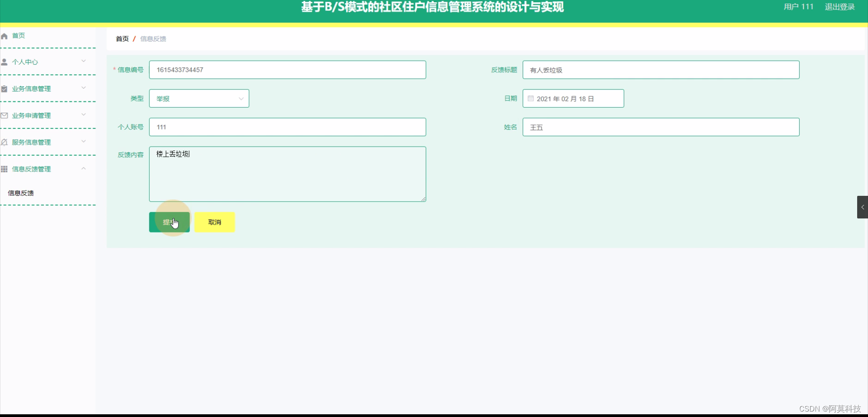The height and width of the screenshot is (417, 868).
Task: Expand the 业务信息管理 menu section
Action: 84,87
